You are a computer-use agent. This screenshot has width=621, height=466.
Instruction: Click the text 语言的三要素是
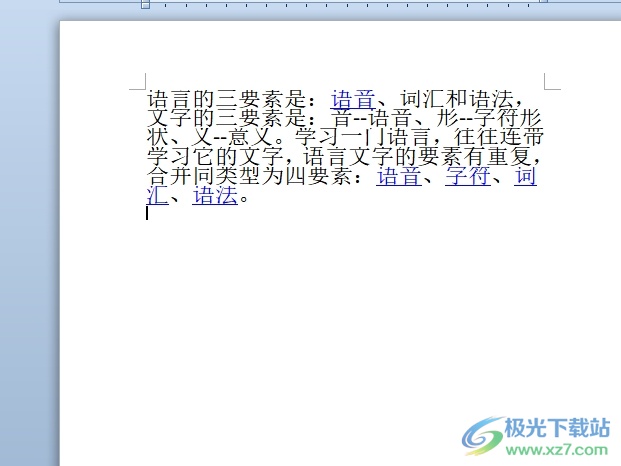pos(227,99)
